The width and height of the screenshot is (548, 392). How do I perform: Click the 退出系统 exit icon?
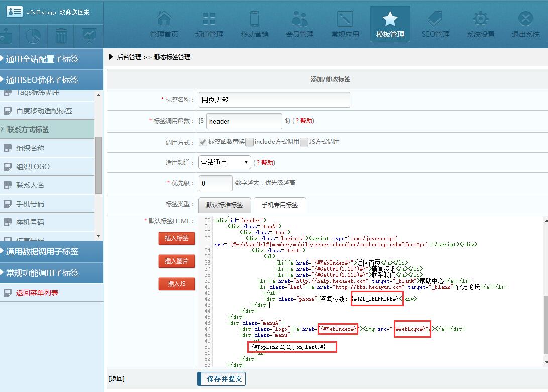pos(525,19)
